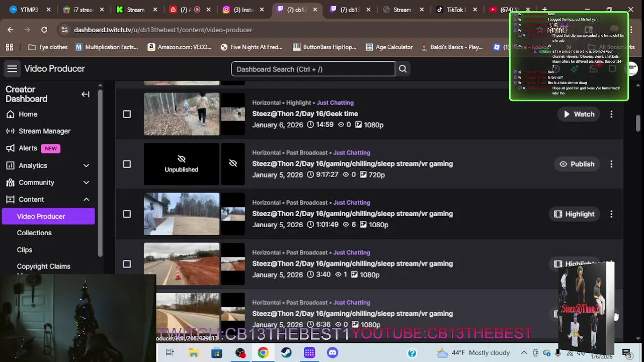Open the Chrome apps grid in bookmarks bar
Viewport: 644px width, 362px height.
10,47
